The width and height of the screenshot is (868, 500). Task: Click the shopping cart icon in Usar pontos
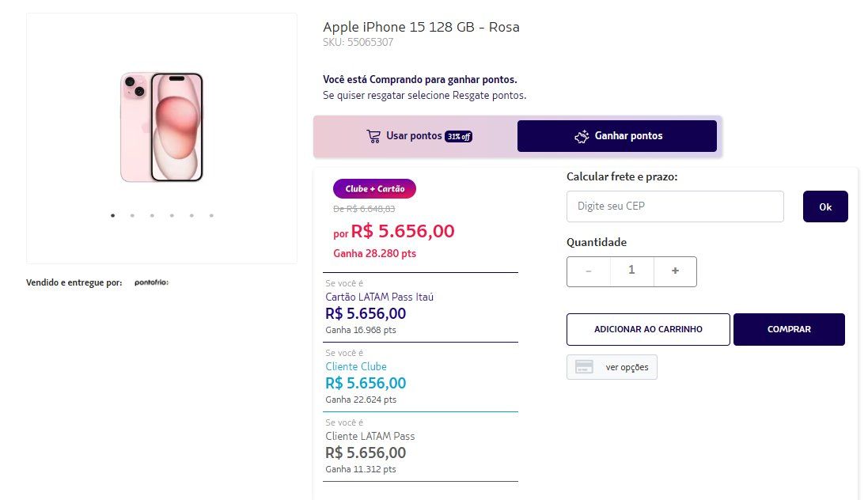(x=373, y=136)
